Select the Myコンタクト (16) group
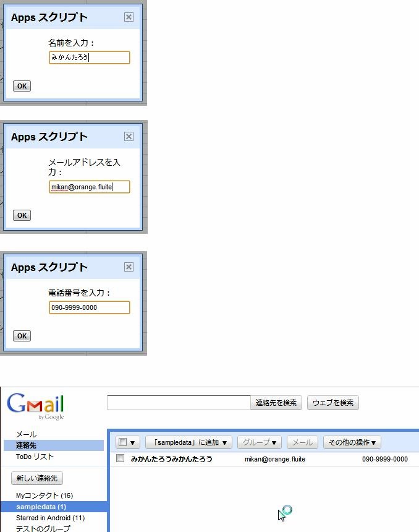The image size is (419, 532). (44, 496)
